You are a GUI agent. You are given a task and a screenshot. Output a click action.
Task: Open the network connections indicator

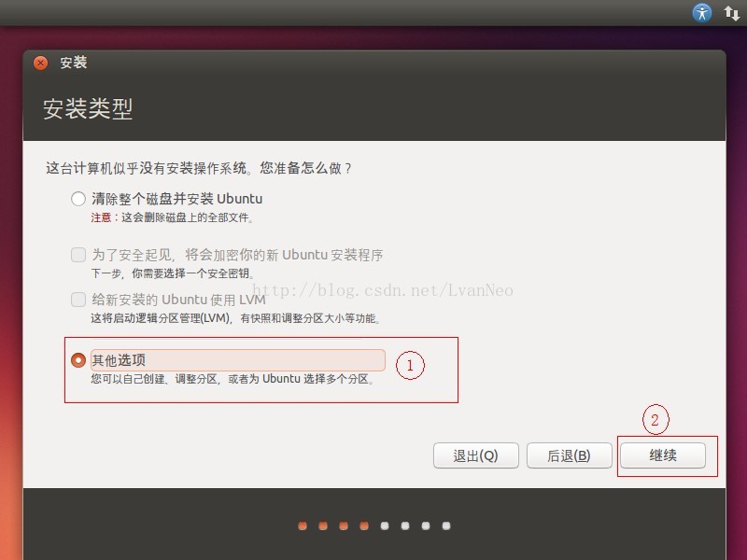tap(731, 13)
